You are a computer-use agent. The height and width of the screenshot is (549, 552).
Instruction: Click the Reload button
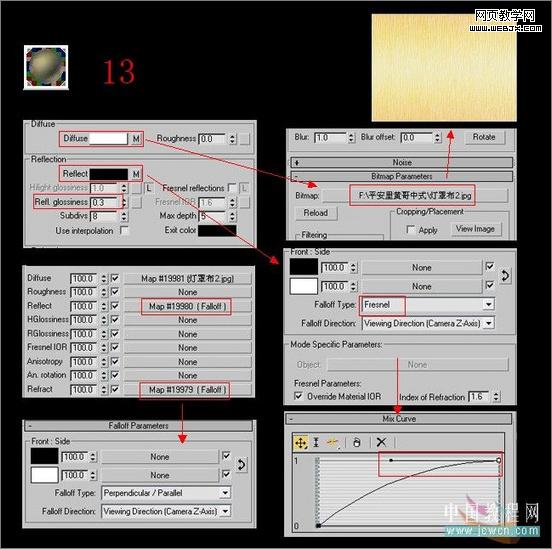click(316, 213)
